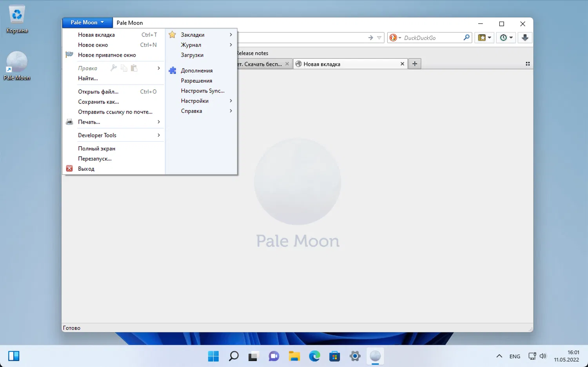The image size is (588, 367).
Task: Open the Корзина desktop icon
Action: coord(17,20)
